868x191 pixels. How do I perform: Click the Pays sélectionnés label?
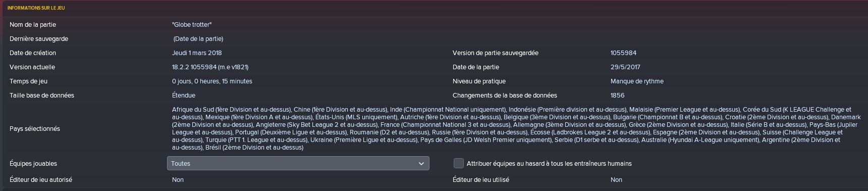pos(35,129)
